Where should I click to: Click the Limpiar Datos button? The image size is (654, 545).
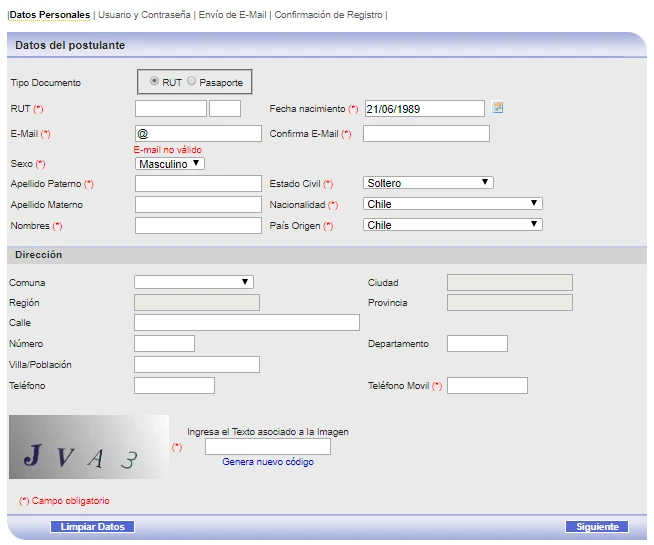pos(92,527)
